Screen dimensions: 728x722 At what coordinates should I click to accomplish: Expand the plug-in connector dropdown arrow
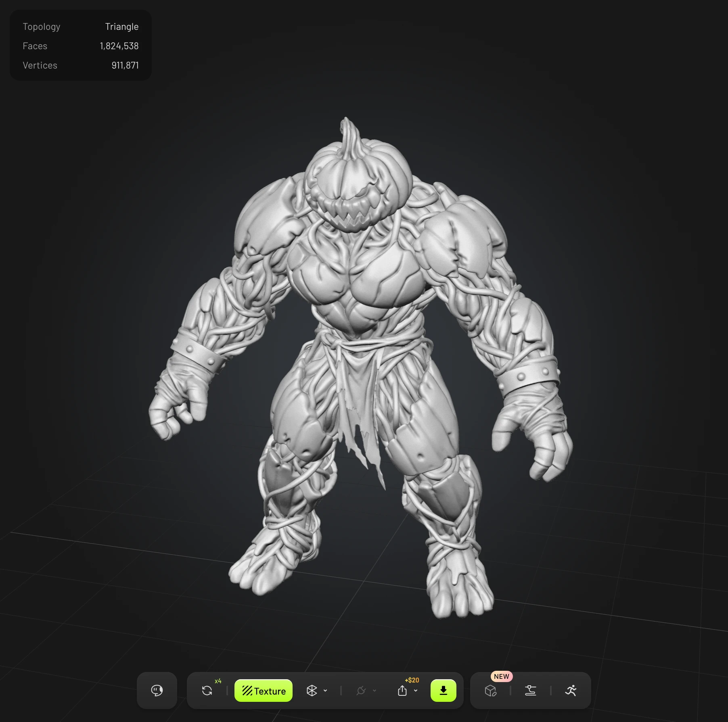[374, 691]
